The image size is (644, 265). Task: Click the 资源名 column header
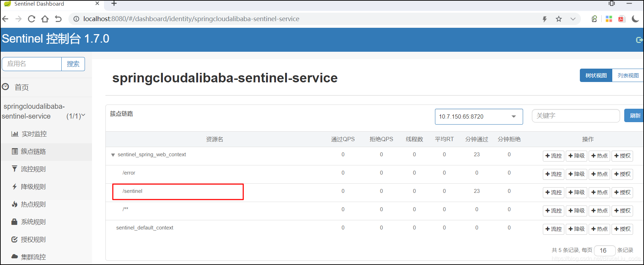pyautogui.click(x=215, y=139)
